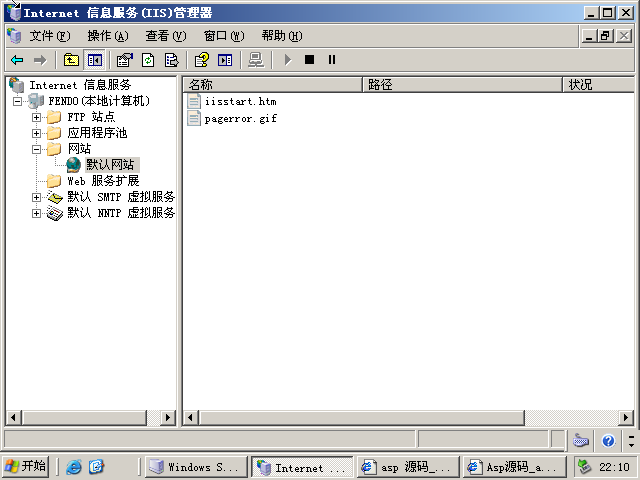Click the connect to computer toolbar icon
Viewport: 640px width, 480px height.
(x=256, y=60)
